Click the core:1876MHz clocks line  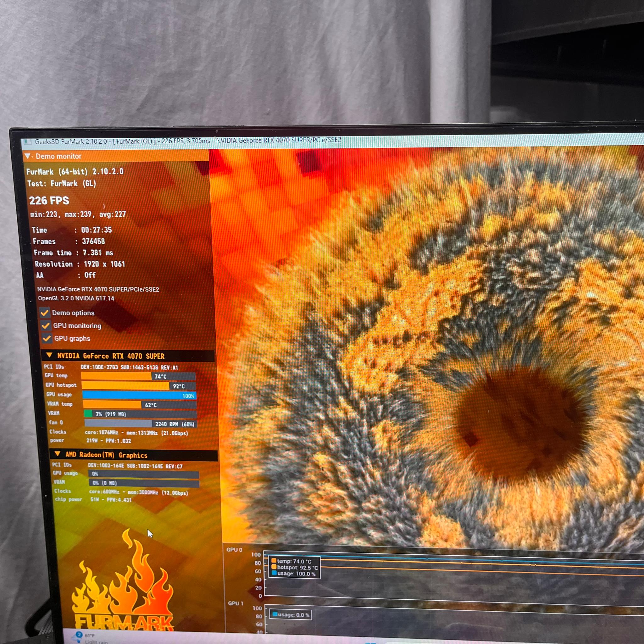tap(136, 433)
